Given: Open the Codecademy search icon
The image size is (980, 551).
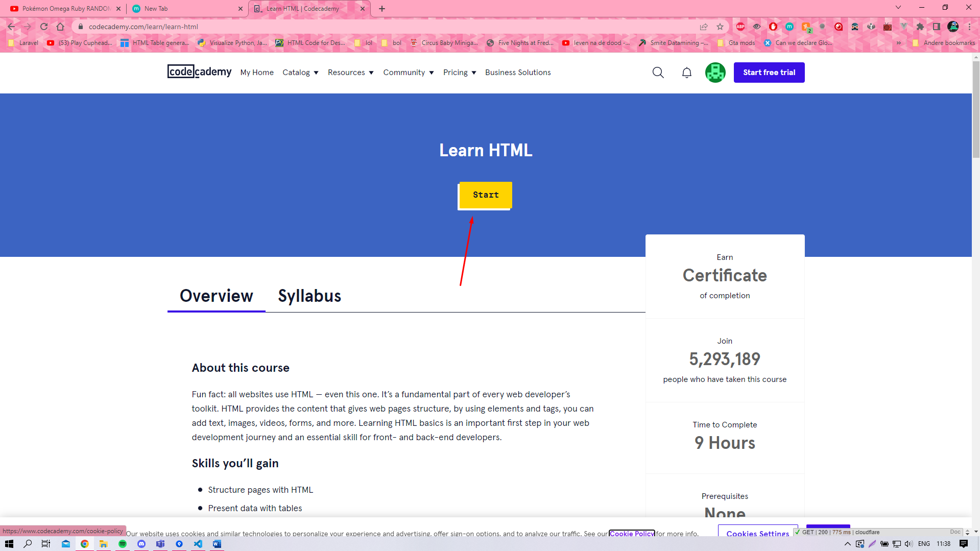Looking at the screenshot, I should tap(658, 73).
